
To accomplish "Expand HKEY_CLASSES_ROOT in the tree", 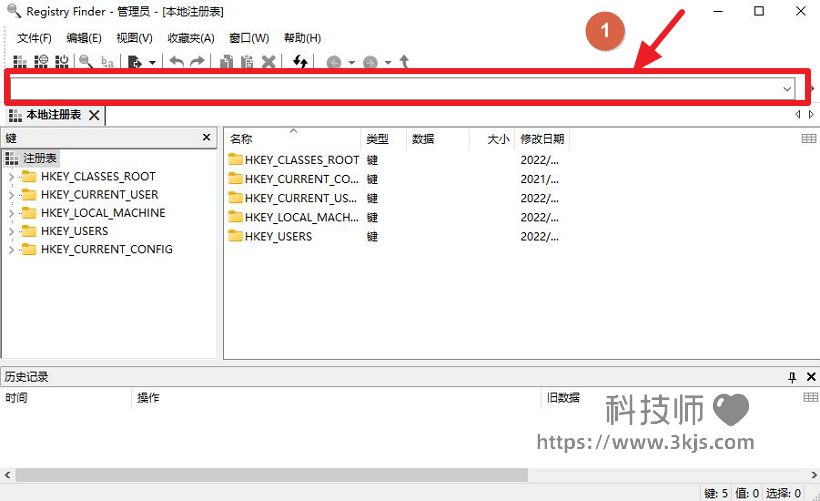I will (x=12, y=177).
